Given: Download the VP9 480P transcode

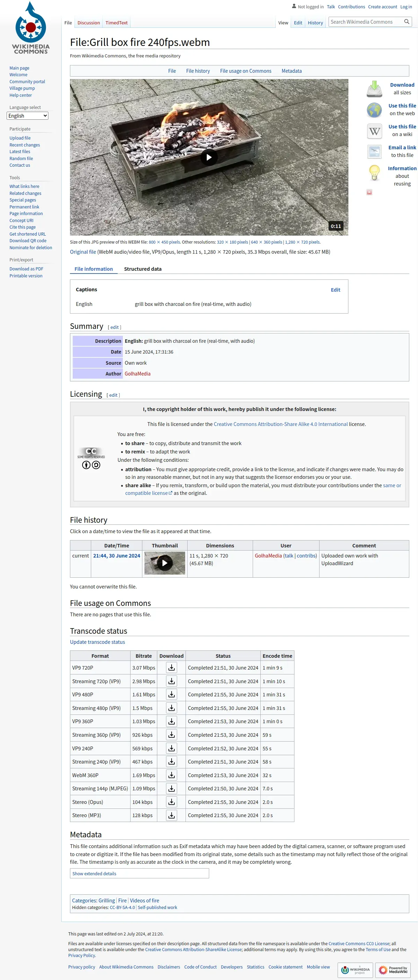Looking at the screenshot, I should (x=172, y=694).
